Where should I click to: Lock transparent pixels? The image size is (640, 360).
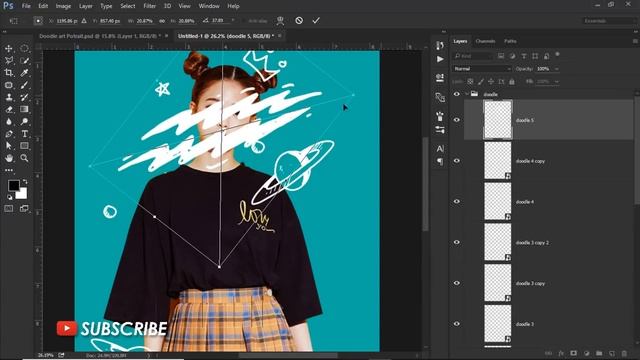(x=470, y=82)
